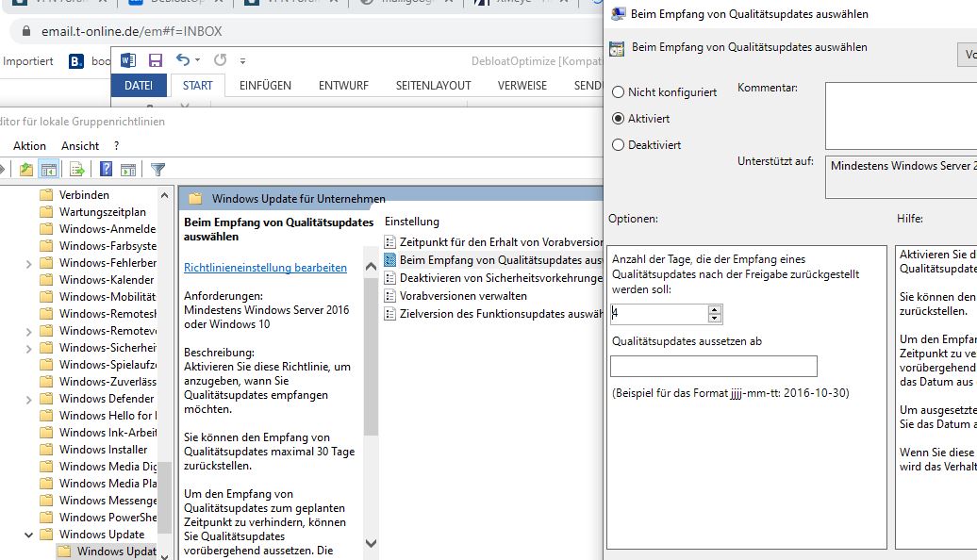Image resolution: width=977 pixels, height=560 pixels.
Task: Open the DATEI tab in Word
Action: tap(139, 86)
